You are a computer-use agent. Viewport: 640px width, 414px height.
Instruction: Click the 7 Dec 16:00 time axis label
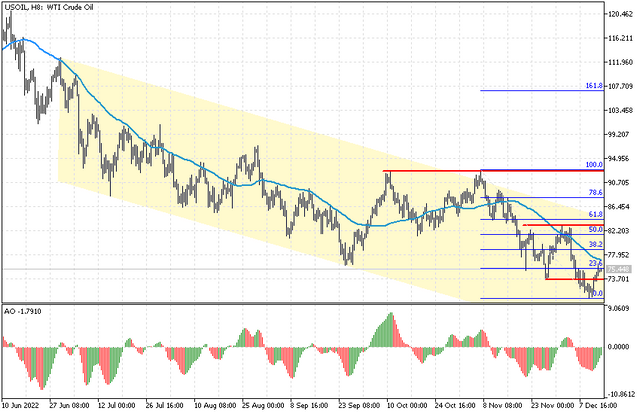(x=598, y=405)
